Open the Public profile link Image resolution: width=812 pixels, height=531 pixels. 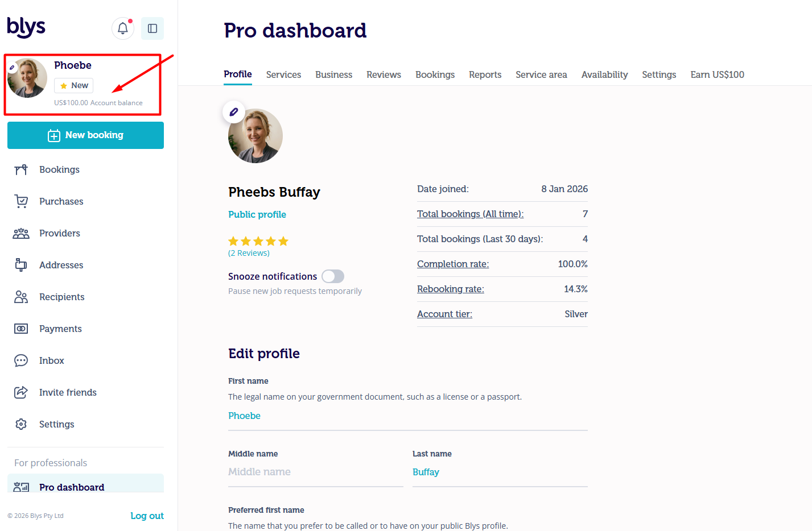click(257, 214)
